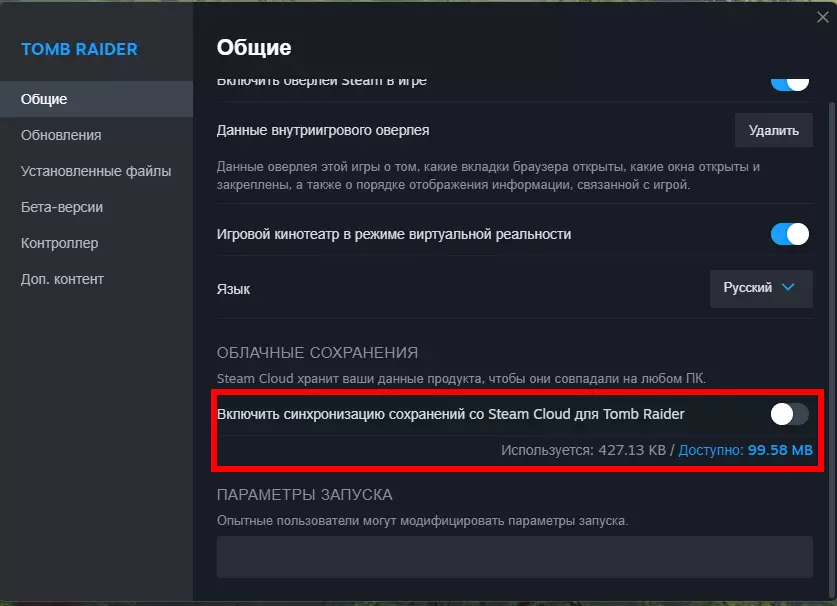Image resolution: width=837 pixels, height=606 pixels.
Task: Go to Установленные файлы in the sidebar
Action: [96, 171]
